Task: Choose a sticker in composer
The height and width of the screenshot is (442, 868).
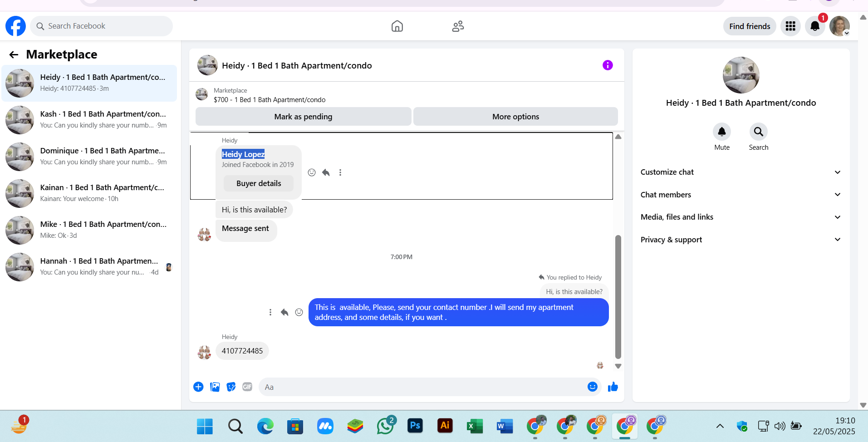Action: point(231,387)
